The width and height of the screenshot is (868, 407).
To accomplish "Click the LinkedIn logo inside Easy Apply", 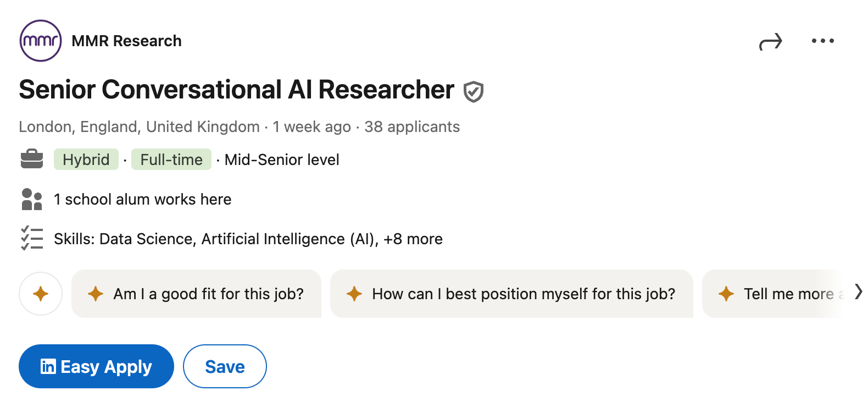I will 49,366.
